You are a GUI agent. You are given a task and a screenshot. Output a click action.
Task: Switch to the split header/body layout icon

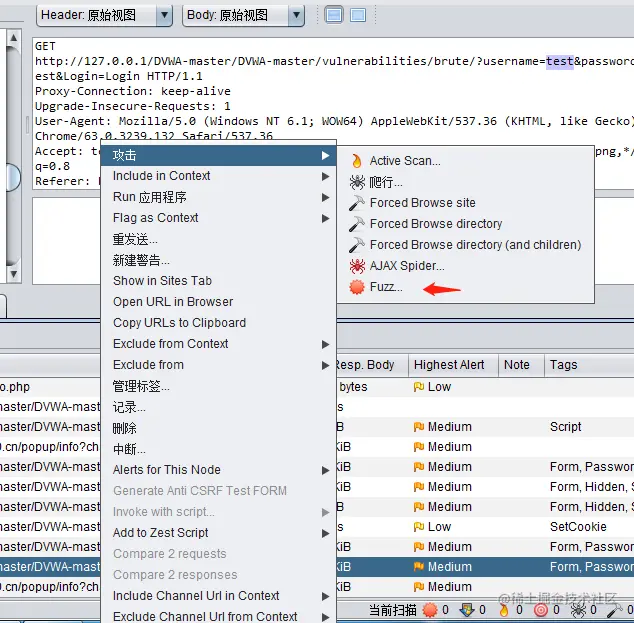click(x=334, y=15)
